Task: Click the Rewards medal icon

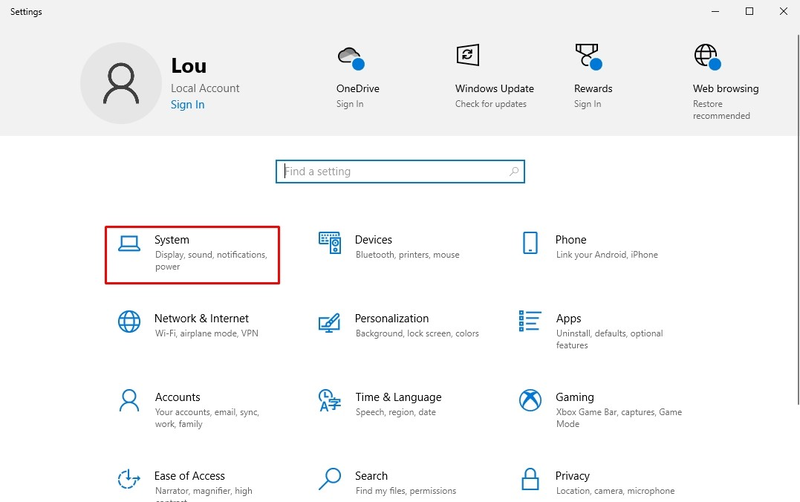Action: pyautogui.click(x=588, y=56)
